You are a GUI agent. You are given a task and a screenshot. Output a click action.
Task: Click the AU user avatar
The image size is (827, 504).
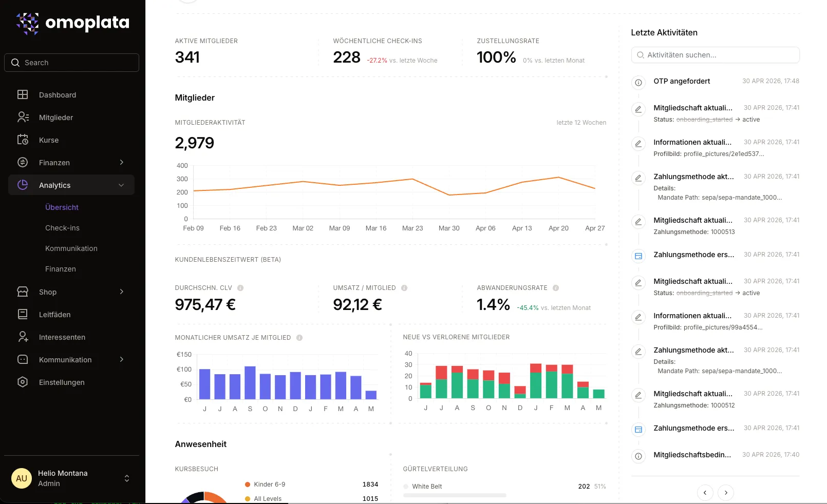[x=22, y=478]
